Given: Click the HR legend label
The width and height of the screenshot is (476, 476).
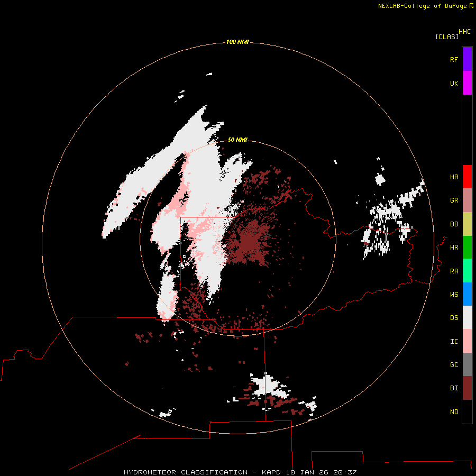Looking at the screenshot, I should click(x=454, y=248).
